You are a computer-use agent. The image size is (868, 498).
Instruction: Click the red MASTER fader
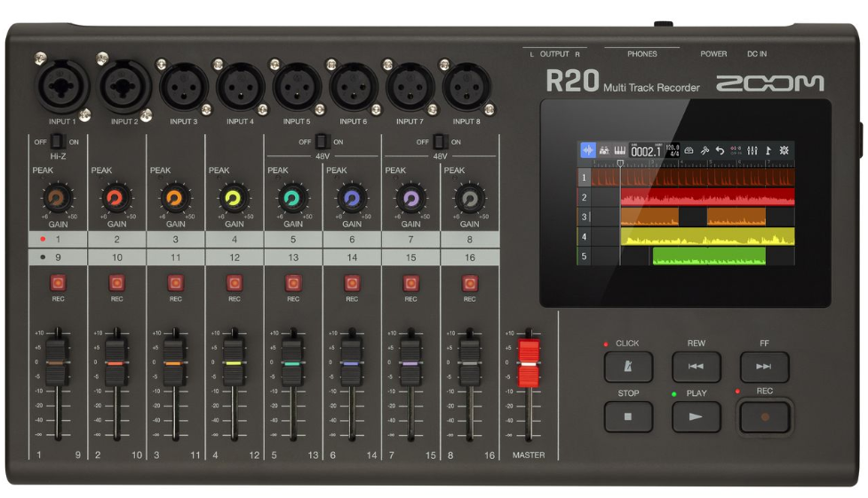529,363
